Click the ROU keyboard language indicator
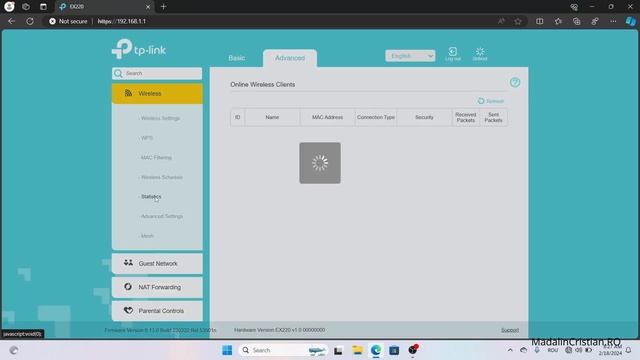 coord(553,350)
